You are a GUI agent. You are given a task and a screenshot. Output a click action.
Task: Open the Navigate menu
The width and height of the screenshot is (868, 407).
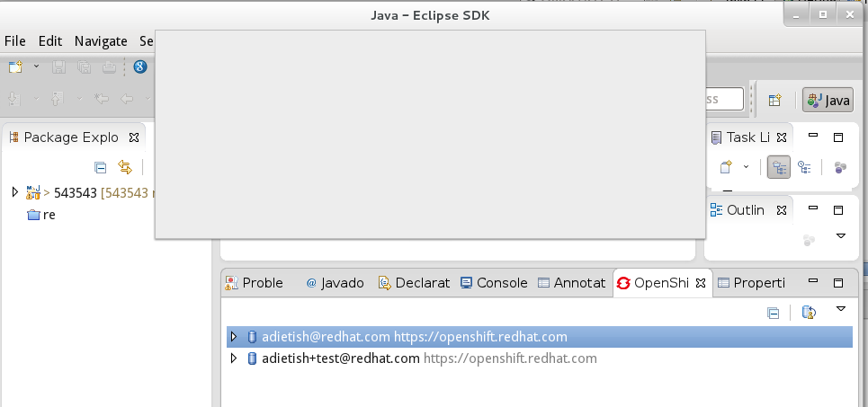click(x=101, y=41)
